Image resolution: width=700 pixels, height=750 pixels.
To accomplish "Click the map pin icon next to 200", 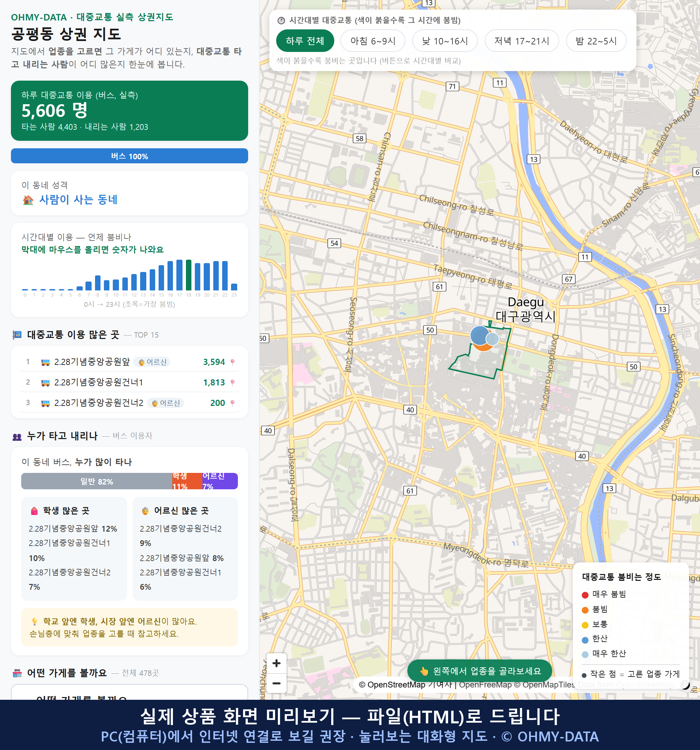I will click(232, 403).
